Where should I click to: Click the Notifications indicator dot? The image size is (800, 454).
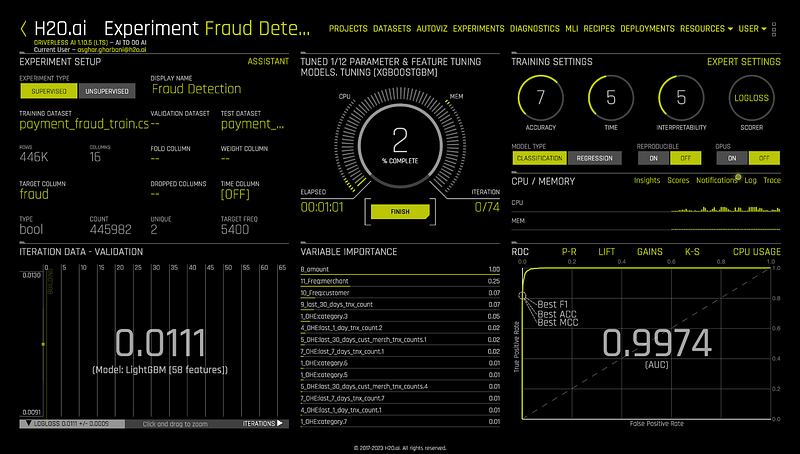[738, 177]
